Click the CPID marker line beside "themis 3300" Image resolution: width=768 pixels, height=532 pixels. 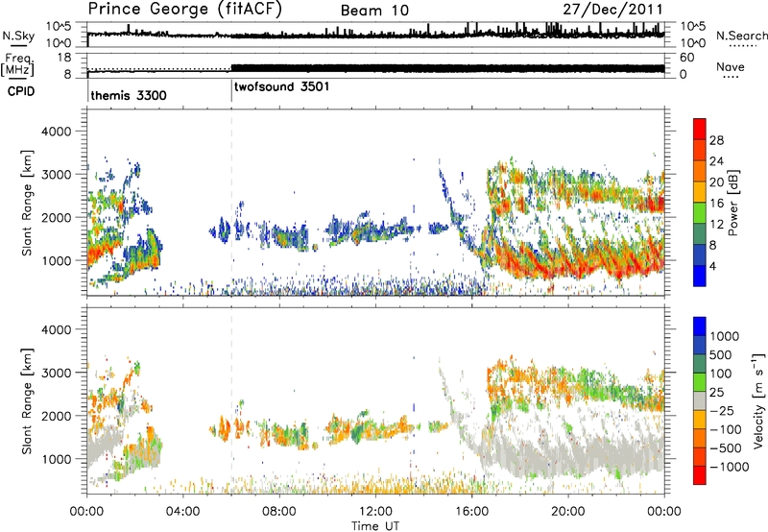pos(87,91)
